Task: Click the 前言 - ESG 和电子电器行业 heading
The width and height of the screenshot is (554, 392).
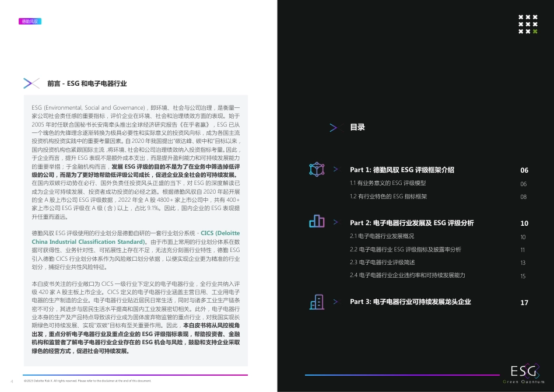Action: pyautogui.click(x=87, y=83)
